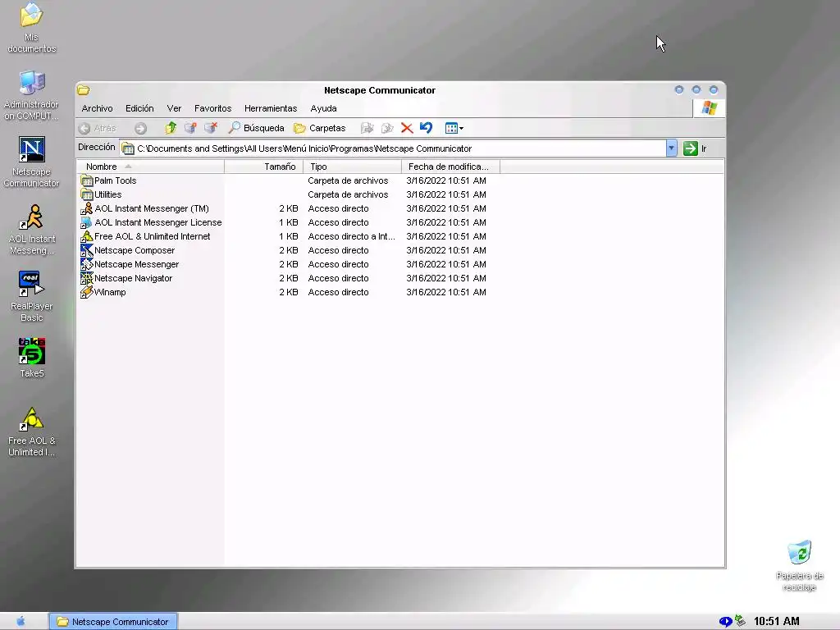Click AOL Instant Messenger desktop shortcut
The height and width of the screenshot is (630, 840).
tap(32, 230)
